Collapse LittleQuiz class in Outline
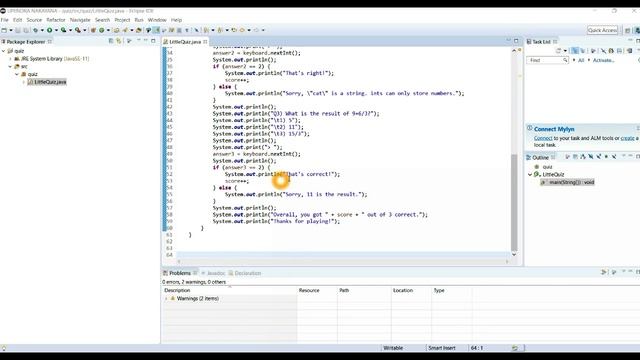Image resolution: width=640 pixels, height=360 pixels. point(530,174)
